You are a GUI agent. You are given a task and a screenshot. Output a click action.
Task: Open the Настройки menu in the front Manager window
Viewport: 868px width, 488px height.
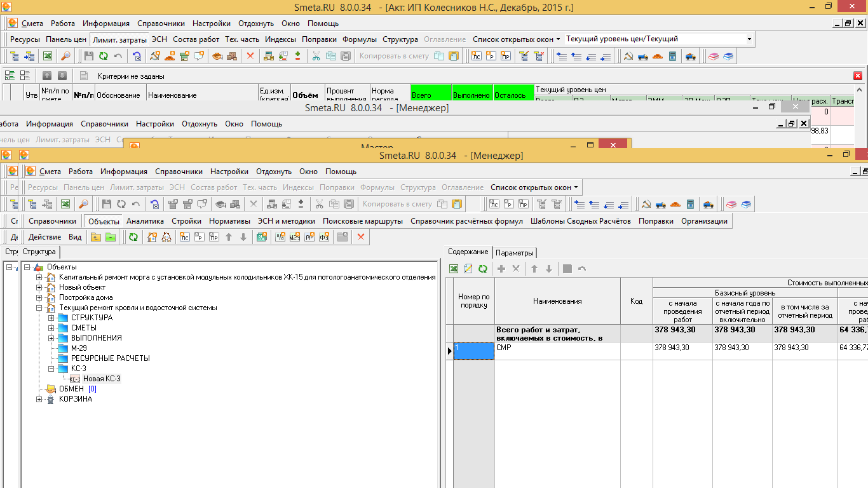click(229, 172)
